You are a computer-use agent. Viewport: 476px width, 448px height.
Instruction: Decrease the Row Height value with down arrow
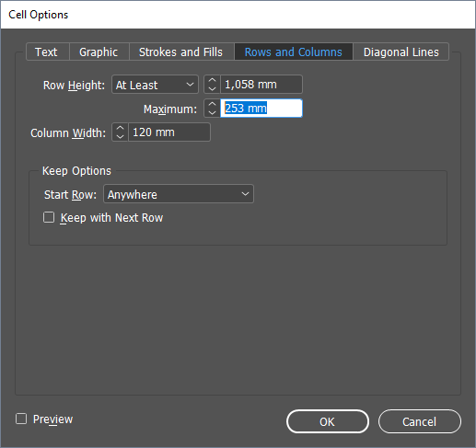[x=212, y=89]
